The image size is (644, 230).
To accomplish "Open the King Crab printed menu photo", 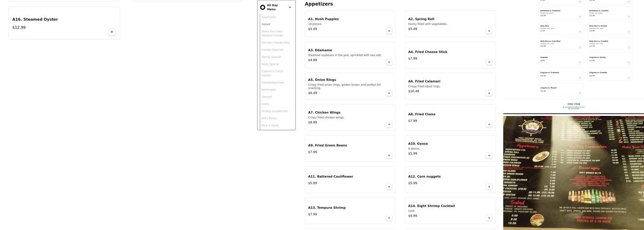I will point(574,173).
